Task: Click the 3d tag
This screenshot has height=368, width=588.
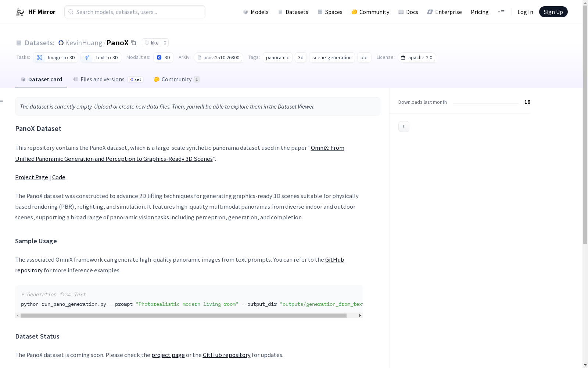Action: tap(301, 57)
